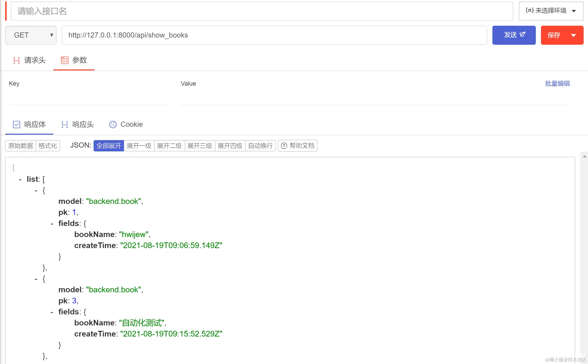This screenshot has height=364, width=588.
Task: Click the scrollbar up arrow
Action: pos(584,156)
